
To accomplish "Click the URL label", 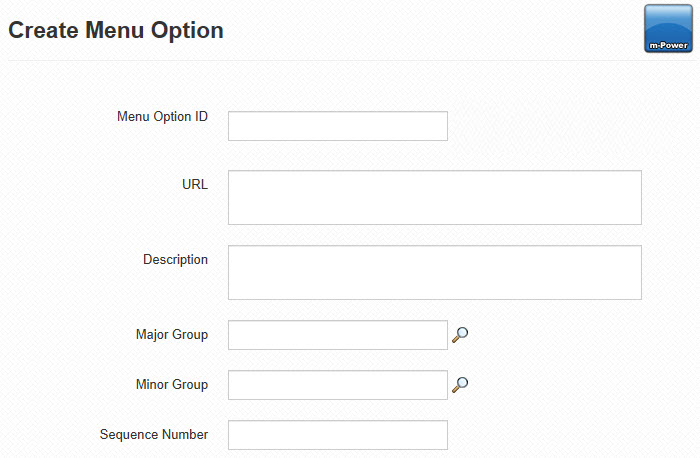I will click(195, 184).
